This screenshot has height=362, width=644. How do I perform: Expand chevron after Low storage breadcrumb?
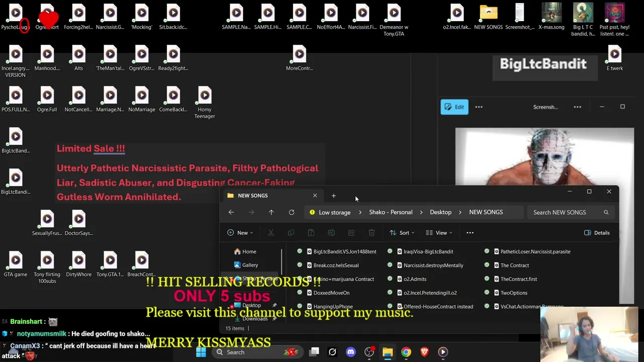pos(361,212)
